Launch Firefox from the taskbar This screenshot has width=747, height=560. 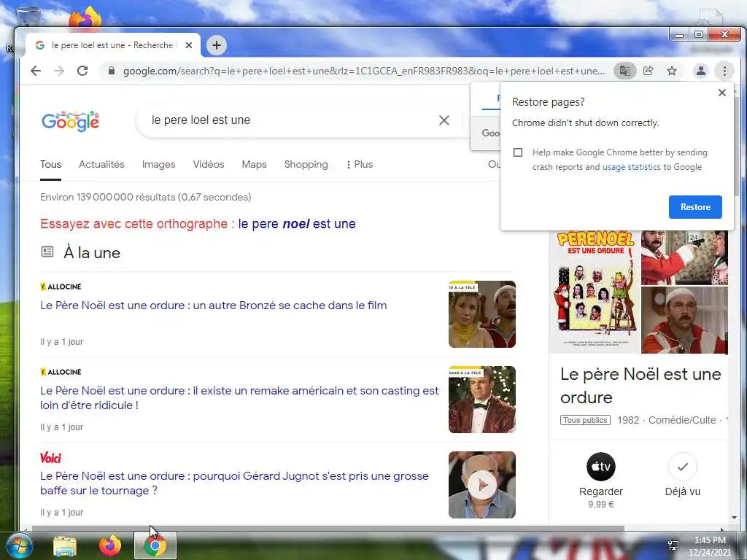(x=110, y=545)
